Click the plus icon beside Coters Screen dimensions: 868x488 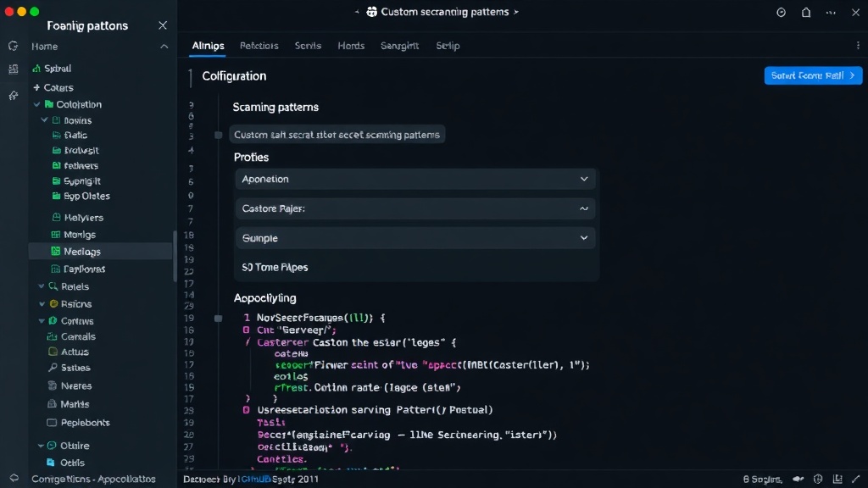coord(36,87)
